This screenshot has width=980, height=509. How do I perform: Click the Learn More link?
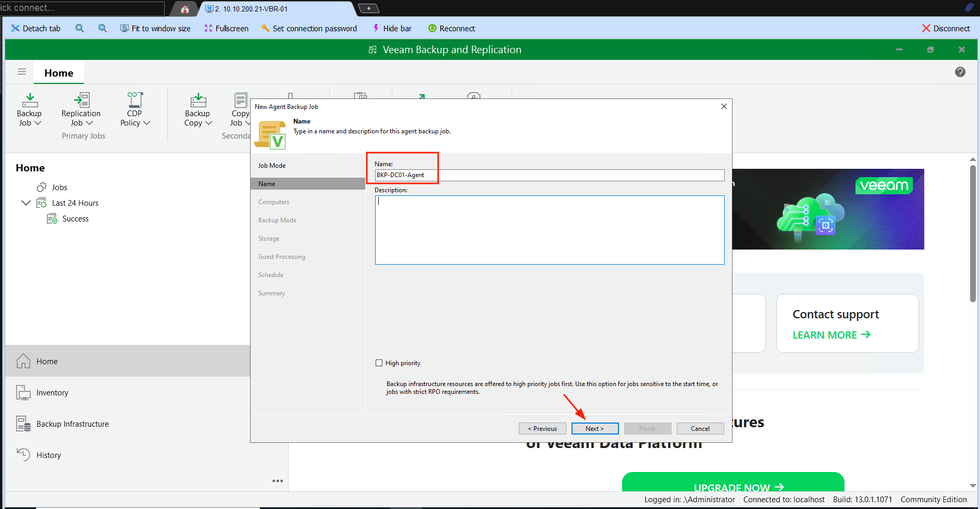click(832, 335)
